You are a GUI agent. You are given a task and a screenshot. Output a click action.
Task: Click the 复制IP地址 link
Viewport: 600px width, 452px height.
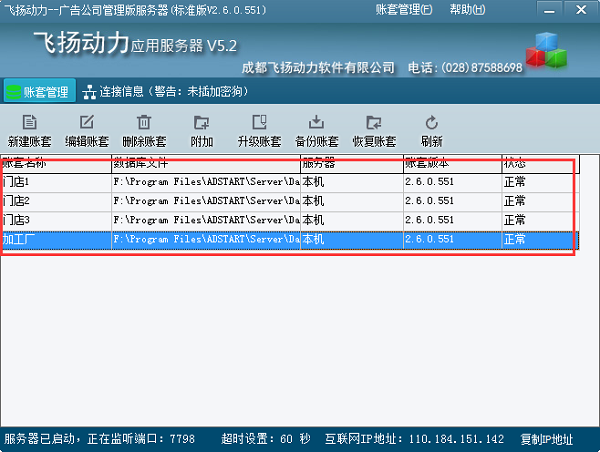(x=547, y=439)
